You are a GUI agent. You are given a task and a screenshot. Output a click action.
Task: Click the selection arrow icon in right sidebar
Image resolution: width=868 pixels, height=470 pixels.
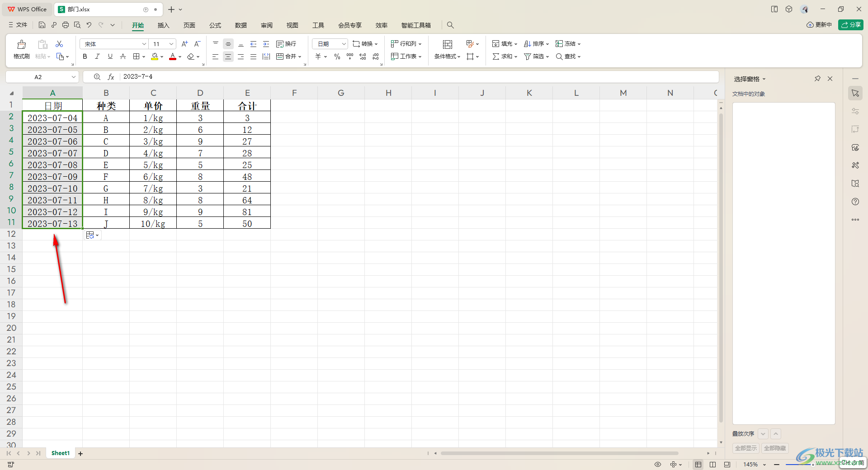855,93
